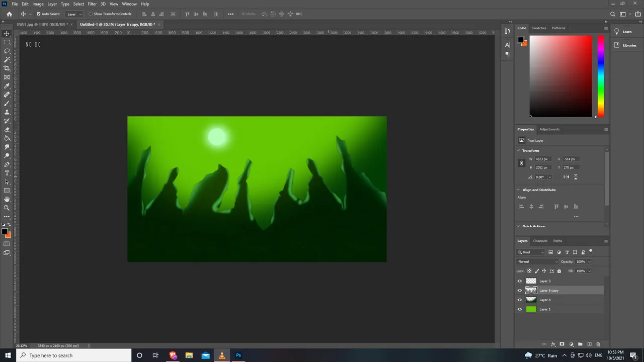Select the Rectangular Marquee tool

click(x=7, y=42)
